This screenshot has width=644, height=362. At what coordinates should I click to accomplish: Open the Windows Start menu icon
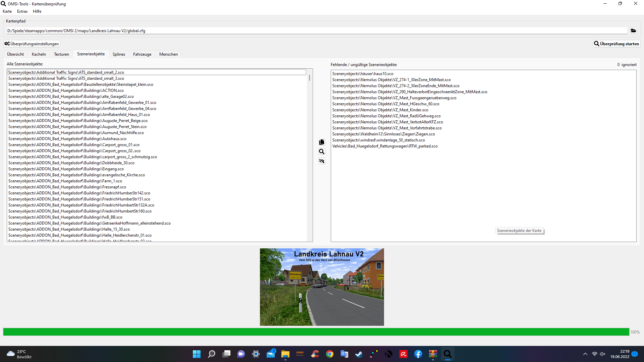(x=197, y=354)
